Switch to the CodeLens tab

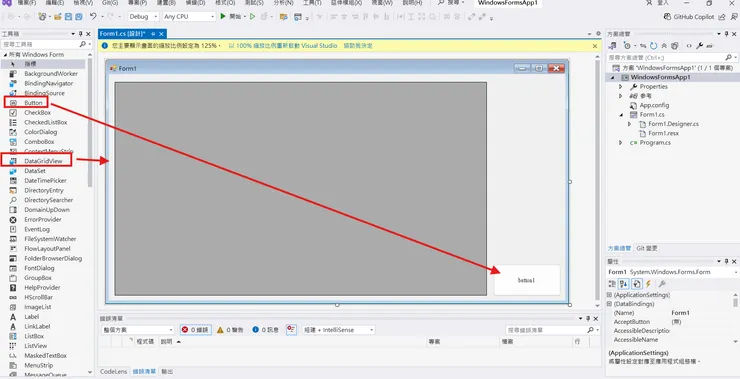click(x=114, y=371)
